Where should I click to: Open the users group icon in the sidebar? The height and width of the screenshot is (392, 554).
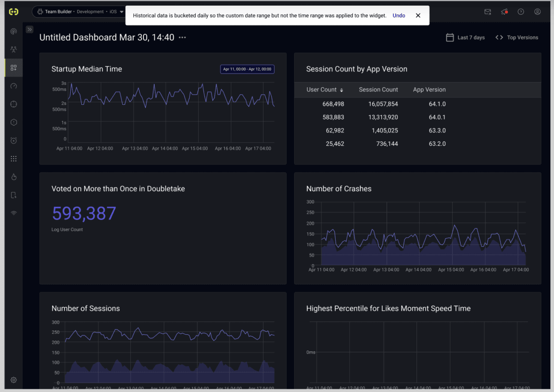[13, 49]
